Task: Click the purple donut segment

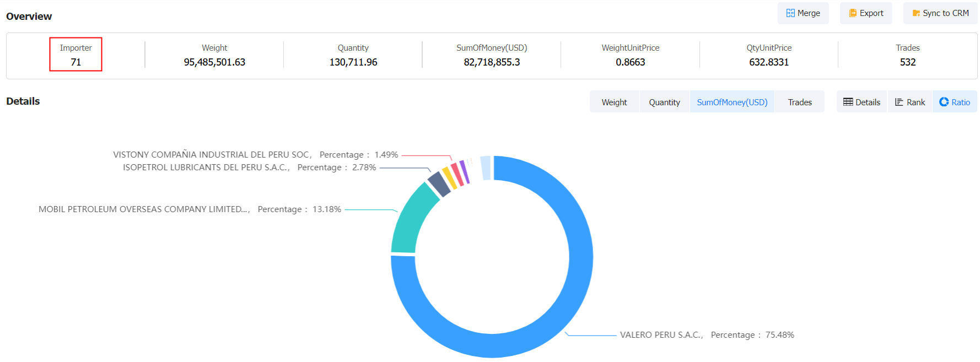Action: pos(465,172)
